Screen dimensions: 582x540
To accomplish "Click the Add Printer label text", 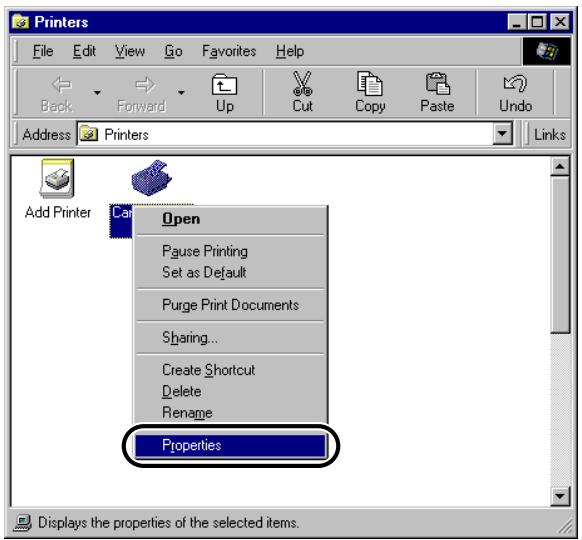I will pos(58,212).
